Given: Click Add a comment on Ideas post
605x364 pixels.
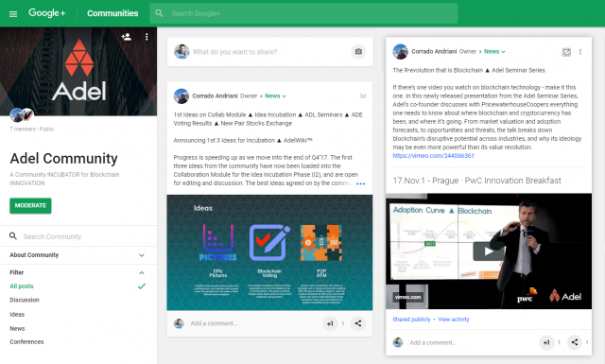Looking at the screenshot, I should [214, 323].
